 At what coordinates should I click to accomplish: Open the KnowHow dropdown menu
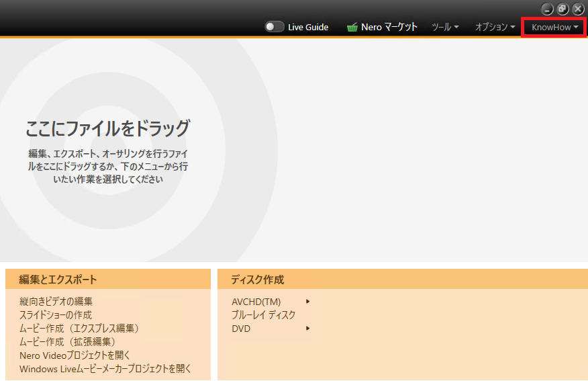click(554, 27)
